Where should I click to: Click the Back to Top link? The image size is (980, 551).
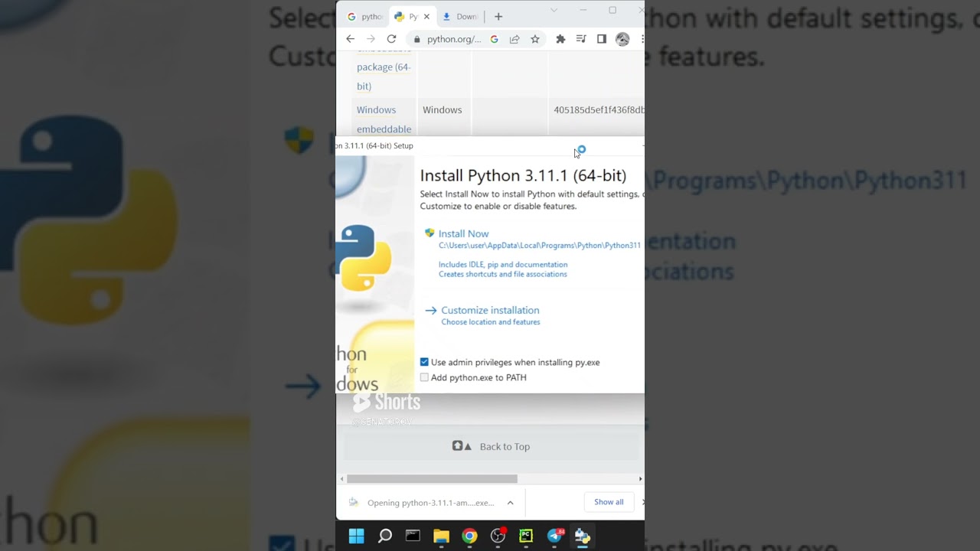pyautogui.click(x=505, y=446)
